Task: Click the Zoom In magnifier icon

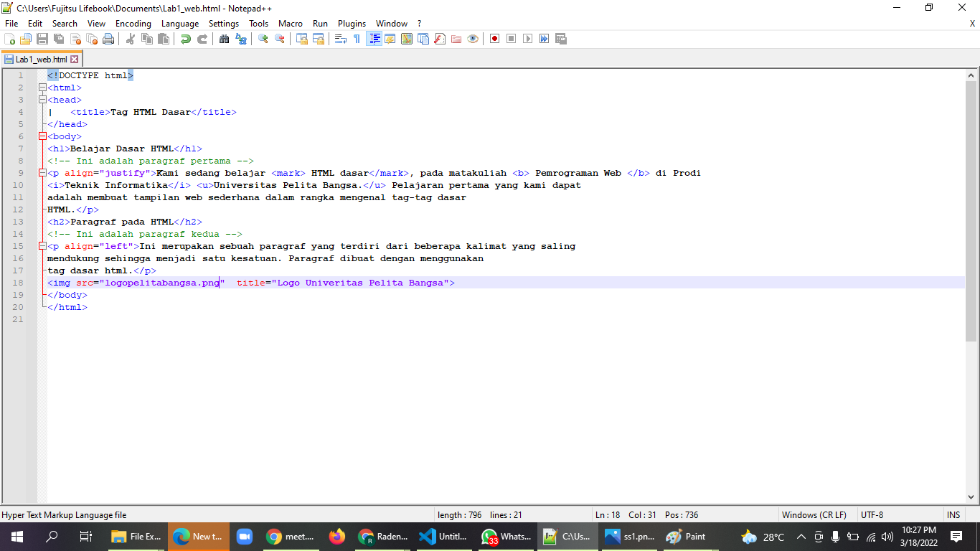Action: point(263,39)
